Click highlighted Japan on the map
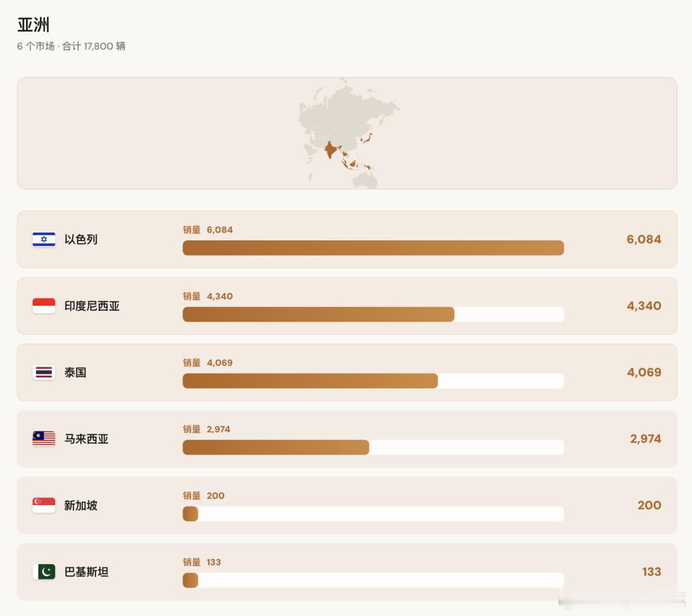 [367, 138]
